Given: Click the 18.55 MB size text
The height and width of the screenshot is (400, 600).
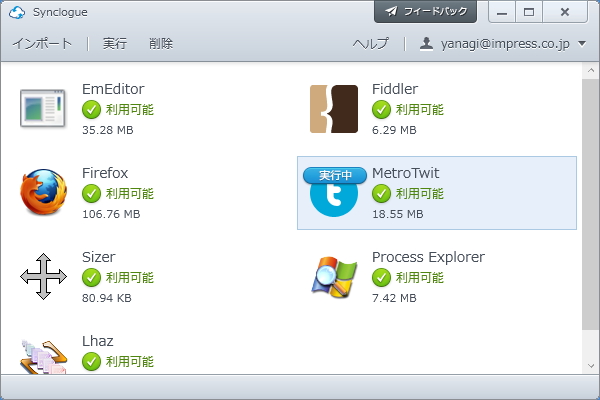Looking at the screenshot, I should (x=398, y=214).
